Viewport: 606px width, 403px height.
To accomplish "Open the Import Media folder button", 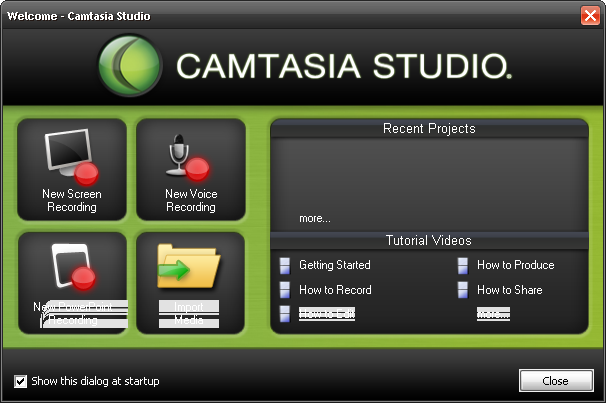I will (191, 283).
